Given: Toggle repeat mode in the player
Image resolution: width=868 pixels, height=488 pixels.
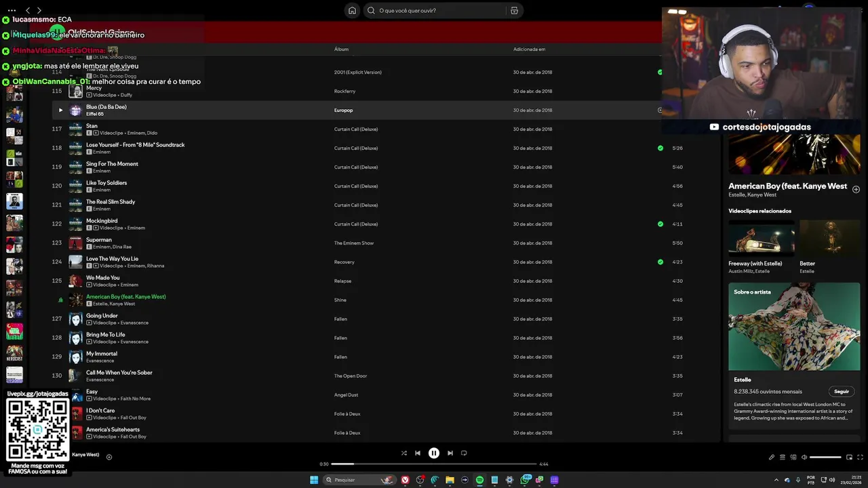Looking at the screenshot, I should tap(464, 453).
